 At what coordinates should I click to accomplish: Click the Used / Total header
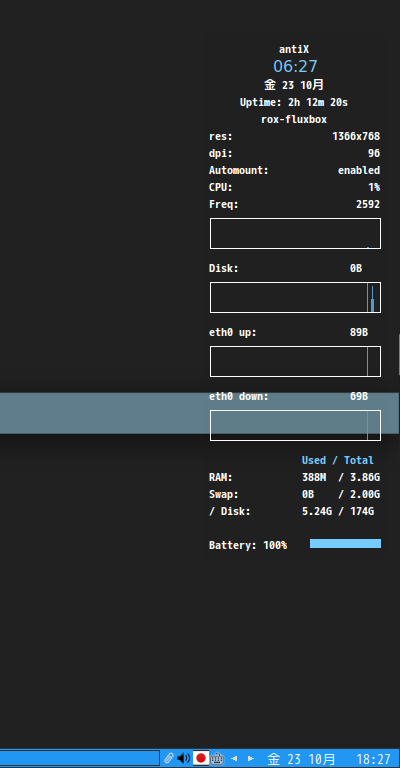click(x=337, y=460)
